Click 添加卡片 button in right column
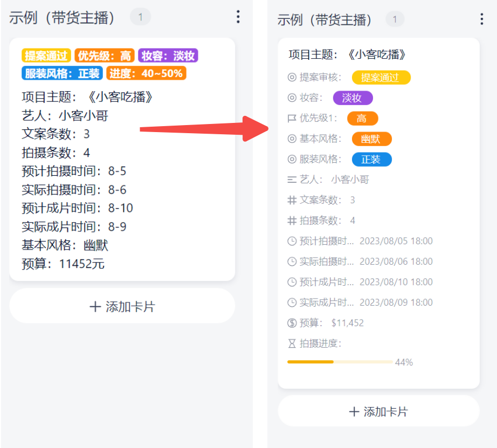497x448 pixels. click(x=378, y=411)
